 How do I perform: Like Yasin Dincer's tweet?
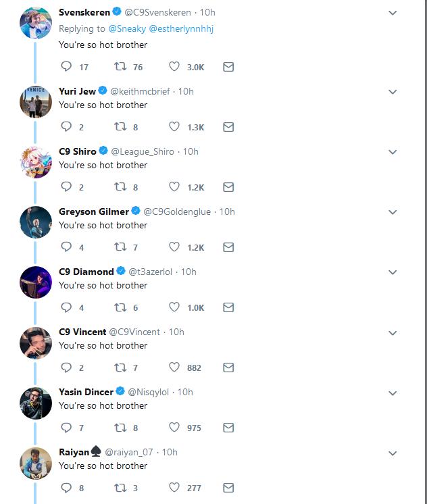(174, 428)
